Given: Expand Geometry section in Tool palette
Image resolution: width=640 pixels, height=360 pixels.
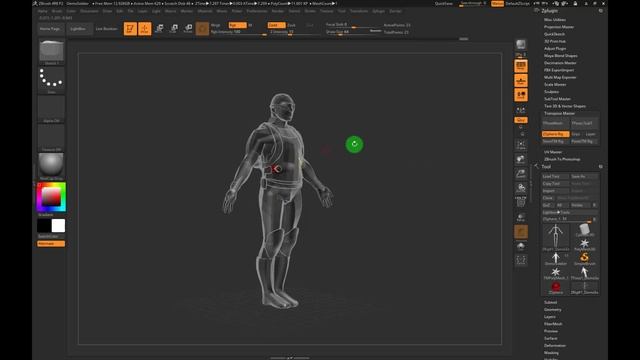Looking at the screenshot, I should 553,310.
